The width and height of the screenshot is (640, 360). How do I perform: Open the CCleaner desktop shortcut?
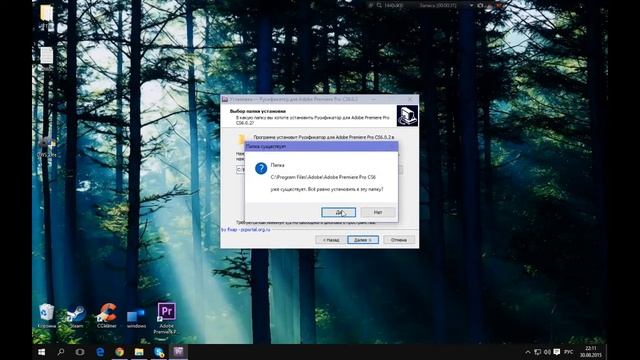pyautogui.click(x=107, y=316)
